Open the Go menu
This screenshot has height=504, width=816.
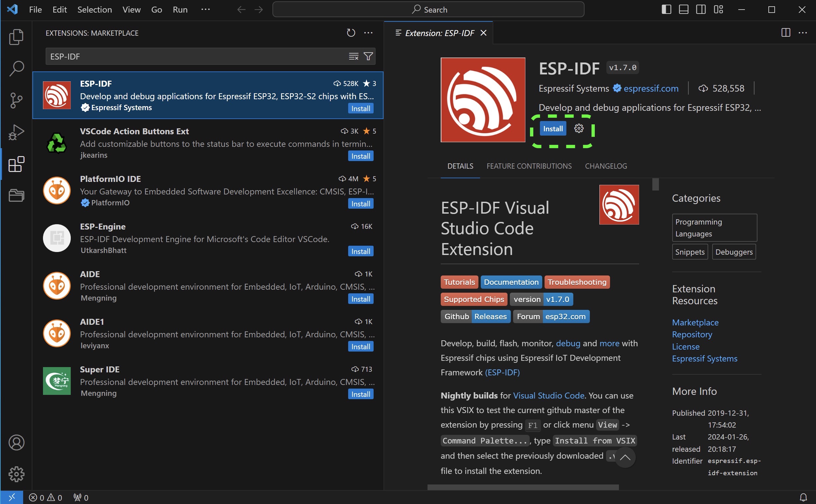click(157, 10)
